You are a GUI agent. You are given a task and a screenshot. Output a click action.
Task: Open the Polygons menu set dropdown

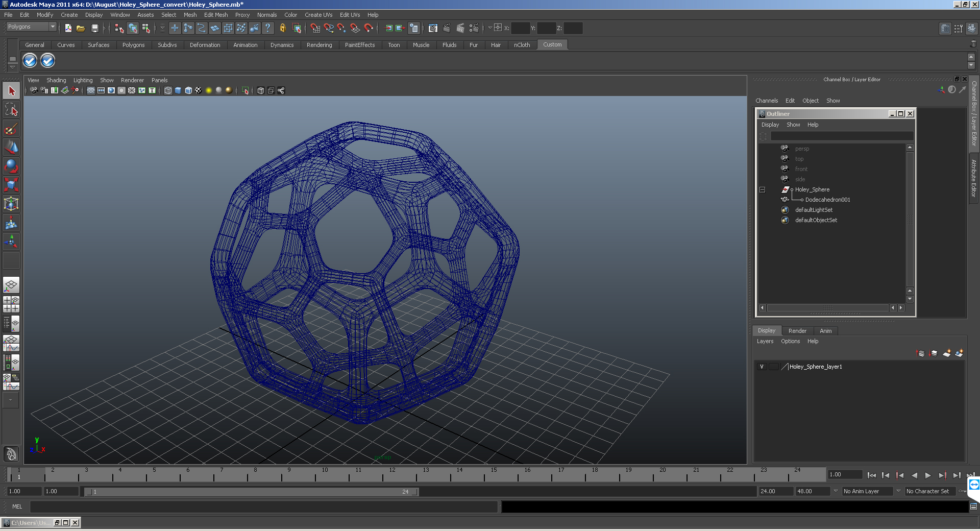(x=31, y=27)
